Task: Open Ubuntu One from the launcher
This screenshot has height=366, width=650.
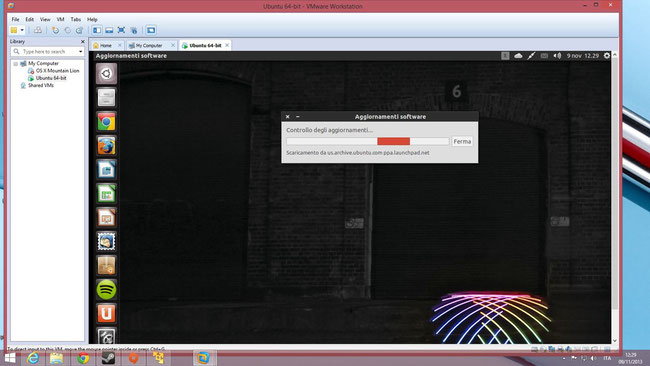Action: coord(107,313)
